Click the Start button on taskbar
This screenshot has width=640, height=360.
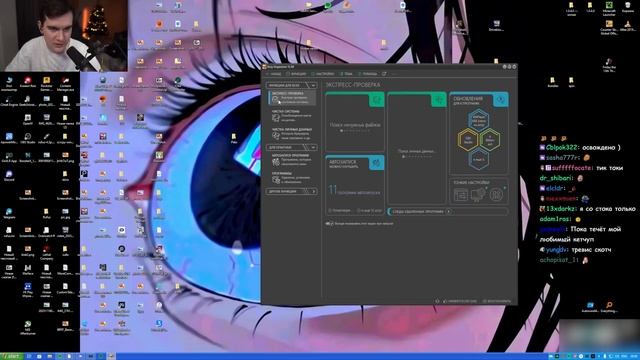(x=12, y=356)
